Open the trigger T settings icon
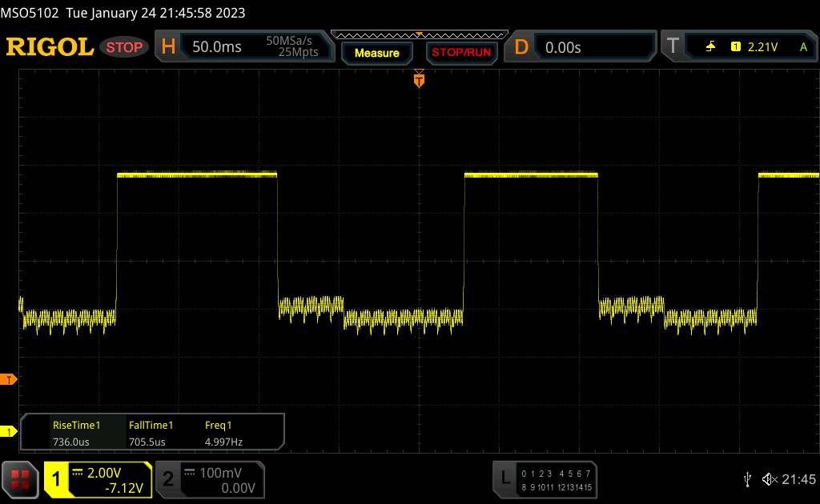 tap(673, 46)
